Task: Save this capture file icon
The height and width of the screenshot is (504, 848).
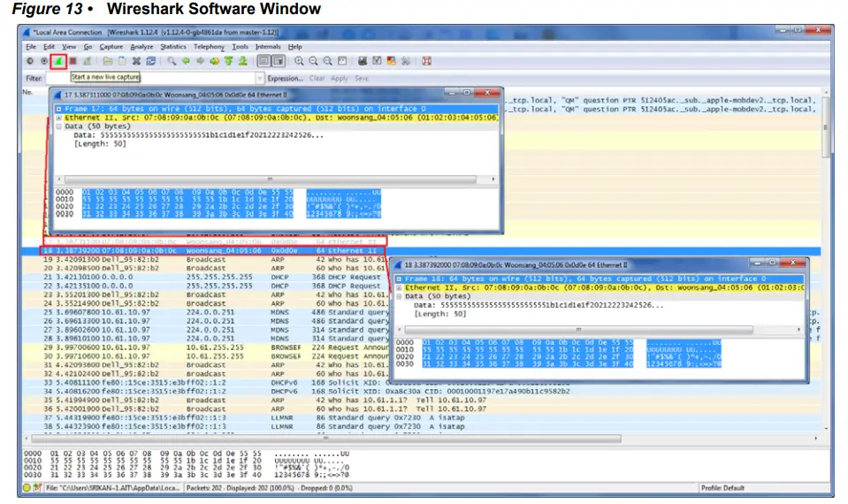Action: [x=122, y=61]
